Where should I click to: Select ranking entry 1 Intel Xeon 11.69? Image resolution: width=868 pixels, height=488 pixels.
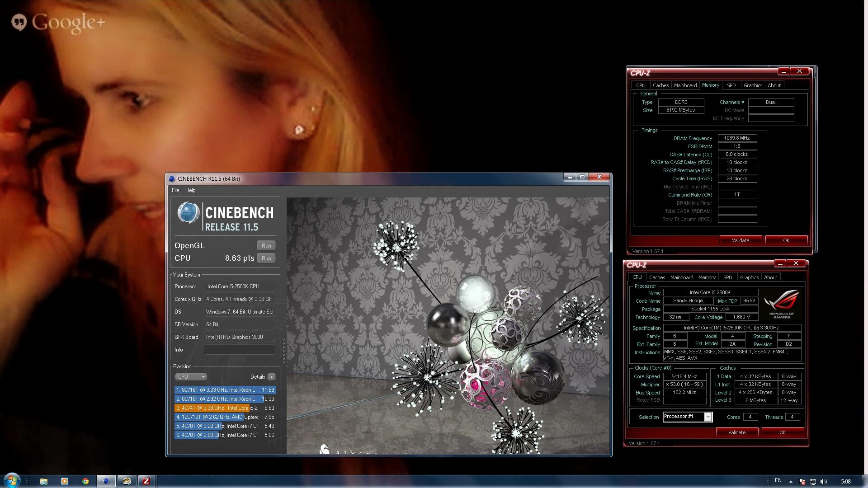(x=225, y=390)
